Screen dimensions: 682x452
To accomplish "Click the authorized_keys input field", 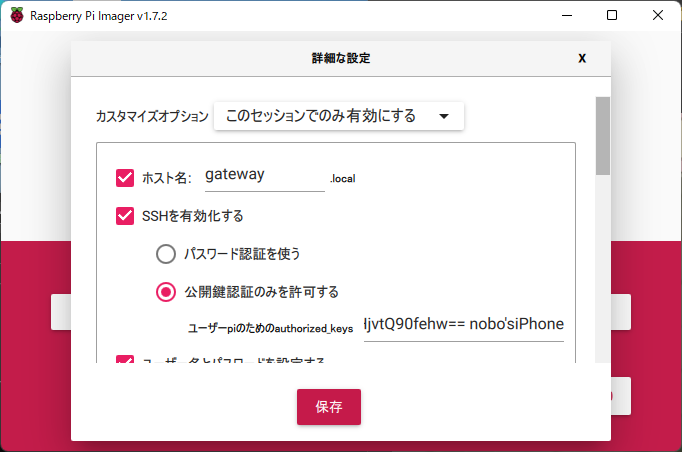I will coord(464,325).
